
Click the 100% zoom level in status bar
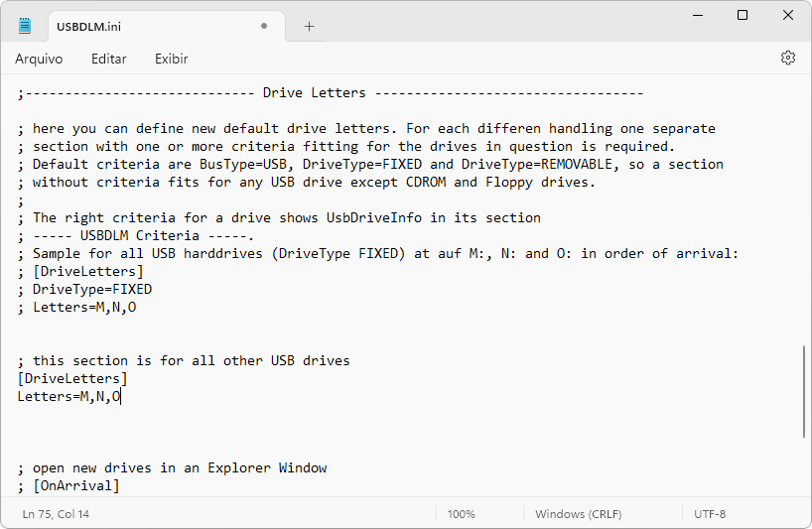[x=461, y=514]
